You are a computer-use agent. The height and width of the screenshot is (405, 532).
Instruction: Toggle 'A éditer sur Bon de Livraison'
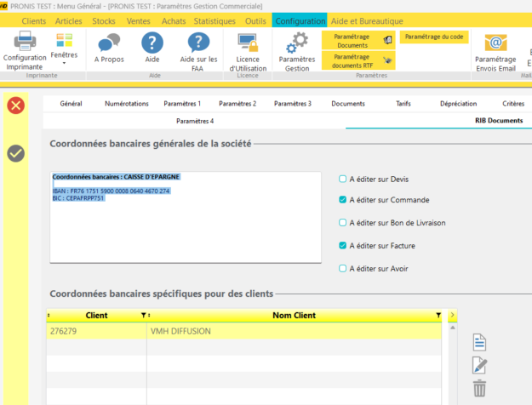point(342,223)
